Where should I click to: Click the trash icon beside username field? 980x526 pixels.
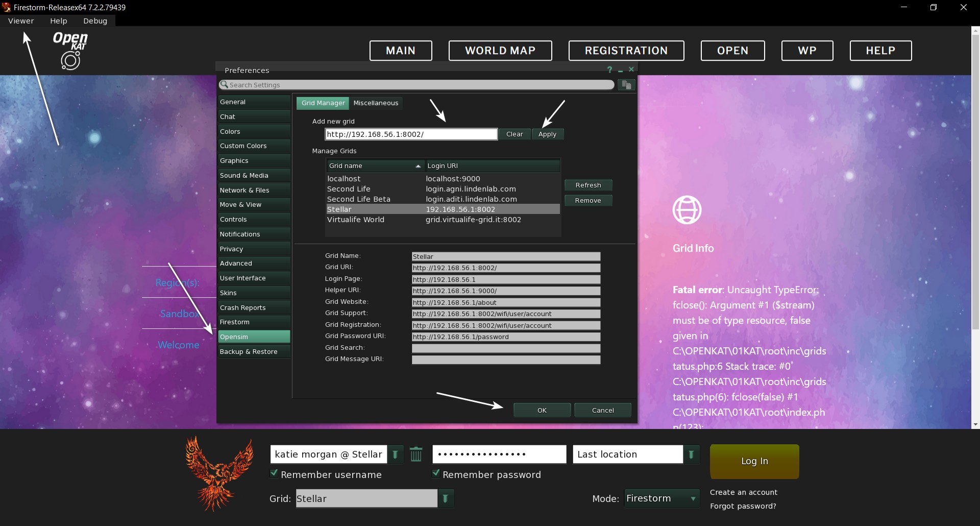pos(416,454)
